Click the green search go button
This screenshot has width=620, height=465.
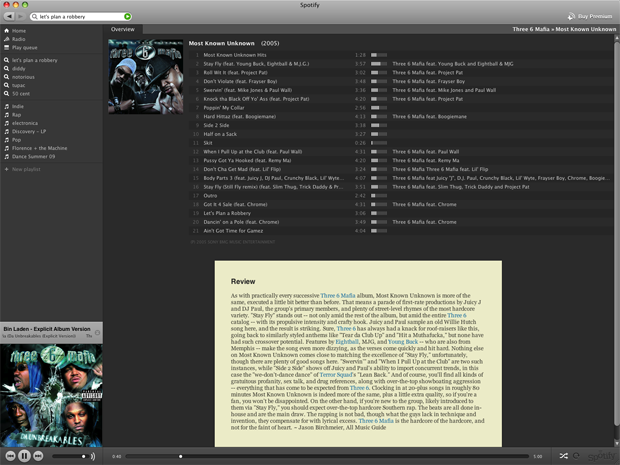click(x=127, y=17)
